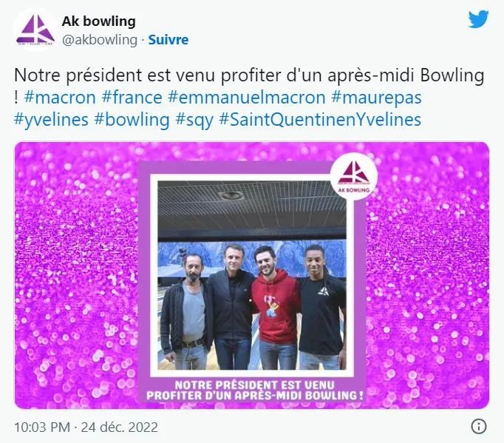
Task: Click the tweet body text
Action: [249, 97]
